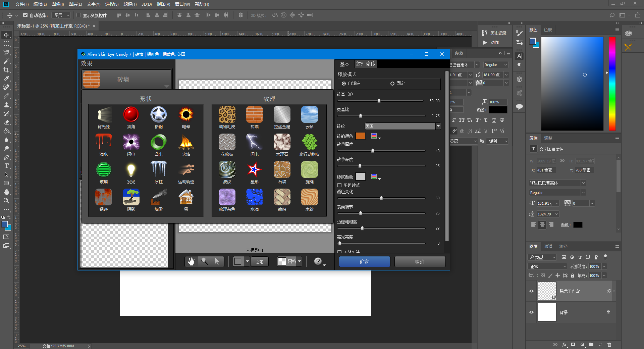This screenshot has height=349, width=644.
Task: Toggle the layer filter on/off switch
Action: point(605,257)
